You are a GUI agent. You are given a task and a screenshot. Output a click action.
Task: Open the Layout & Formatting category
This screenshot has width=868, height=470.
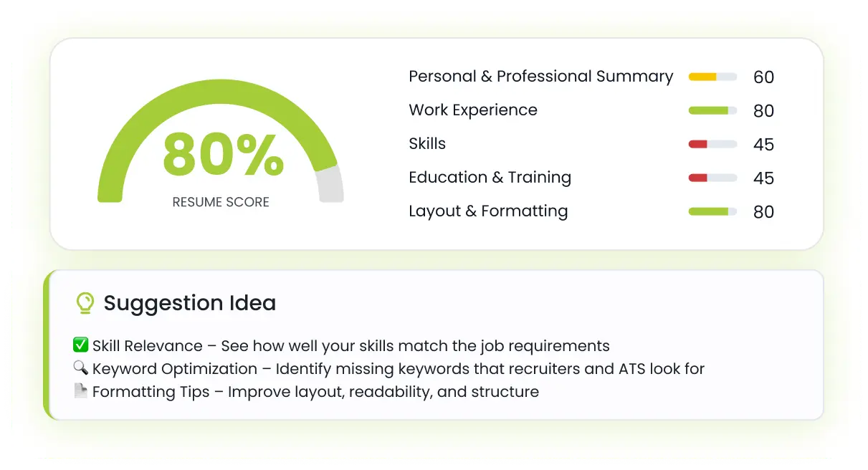(488, 211)
